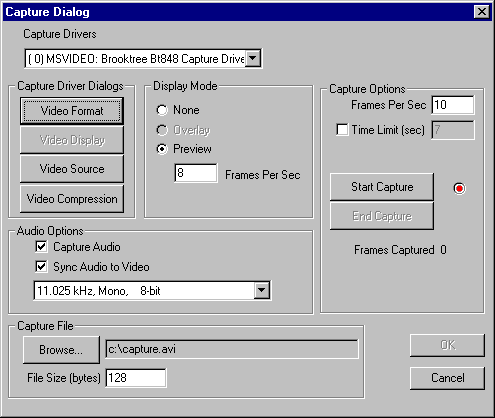
Task: Expand the audio format dropdown arrow
Action: pyautogui.click(x=262, y=290)
